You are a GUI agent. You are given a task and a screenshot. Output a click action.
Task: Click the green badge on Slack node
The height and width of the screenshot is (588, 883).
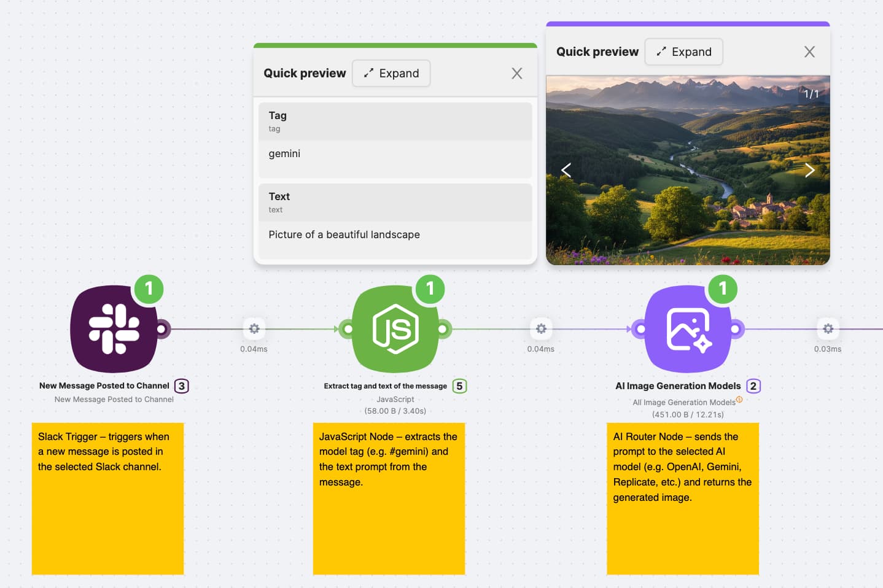(149, 288)
